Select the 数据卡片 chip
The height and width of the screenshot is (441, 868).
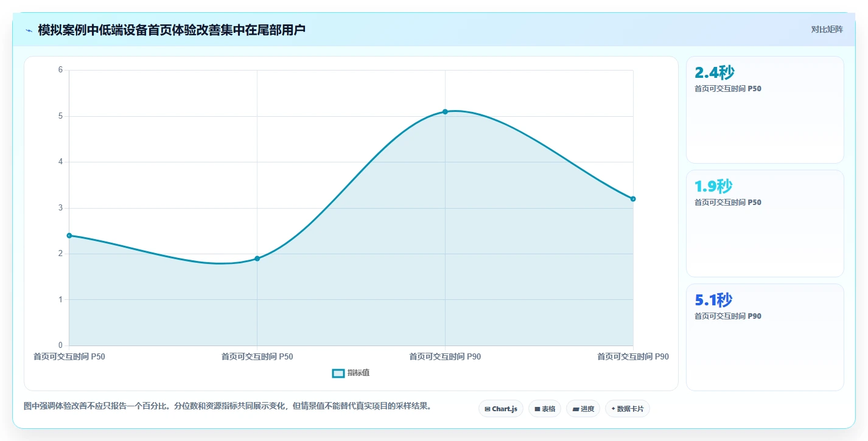point(627,409)
